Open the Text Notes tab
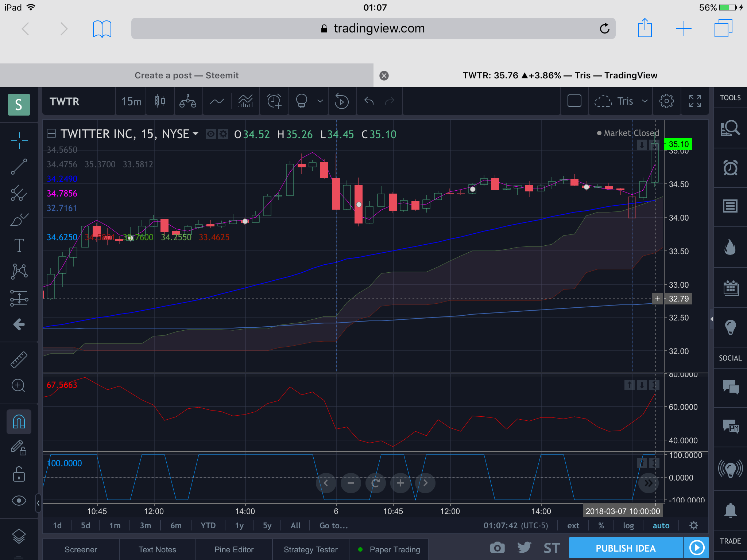This screenshot has height=560, width=747. tap(158, 549)
